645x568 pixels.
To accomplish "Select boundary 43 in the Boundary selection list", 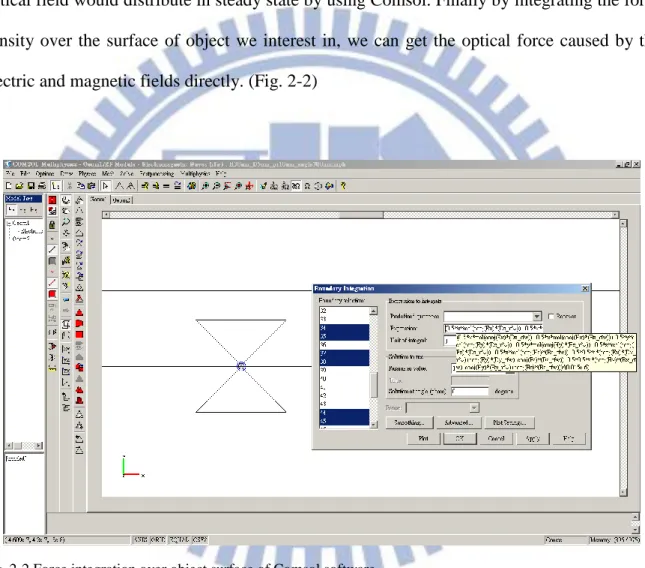I will (x=344, y=404).
